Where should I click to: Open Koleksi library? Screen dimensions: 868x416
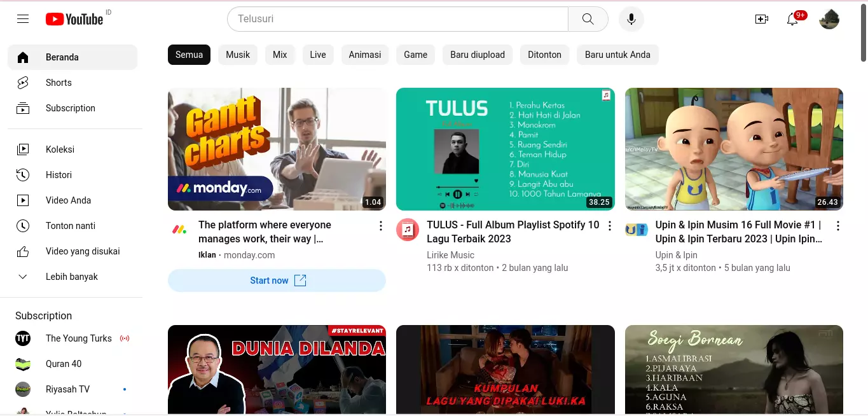click(72, 149)
